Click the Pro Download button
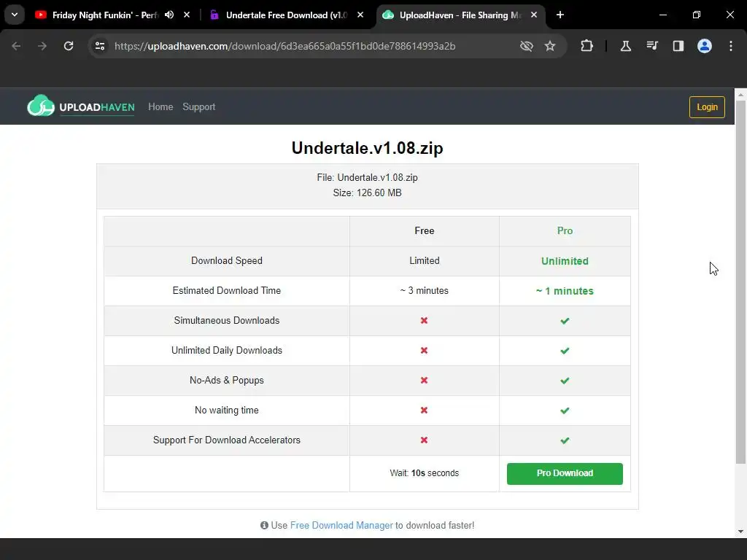 pos(565,474)
